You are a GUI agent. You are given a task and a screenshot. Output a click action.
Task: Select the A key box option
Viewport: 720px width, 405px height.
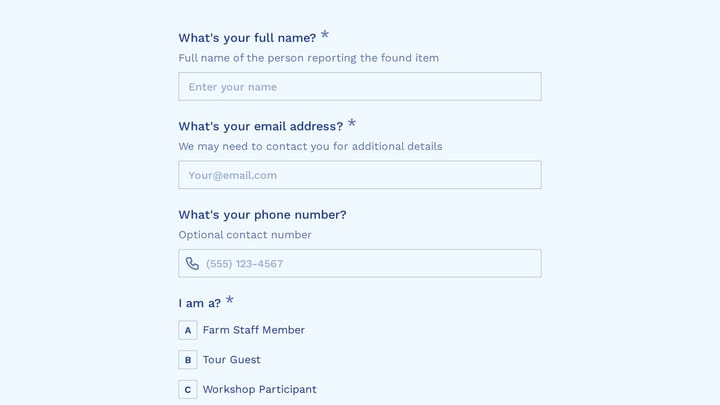tap(188, 330)
